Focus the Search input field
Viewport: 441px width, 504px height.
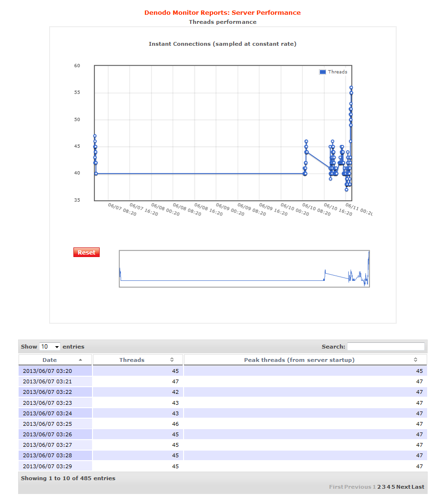pos(386,347)
